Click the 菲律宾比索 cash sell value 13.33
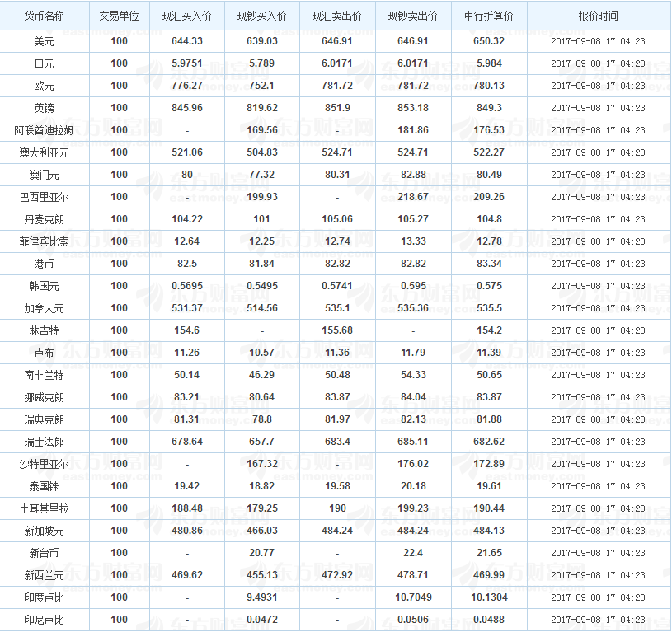This screenshot has width=672, height=632. 413,241
